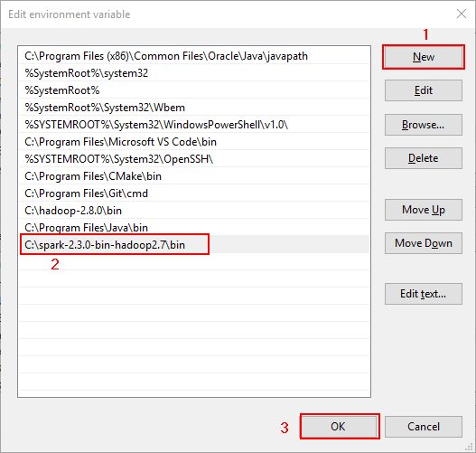The width and height of the screenshot is (476, 453).
Task: Confirm changes with OK
Action: click(x=339, y=427)
